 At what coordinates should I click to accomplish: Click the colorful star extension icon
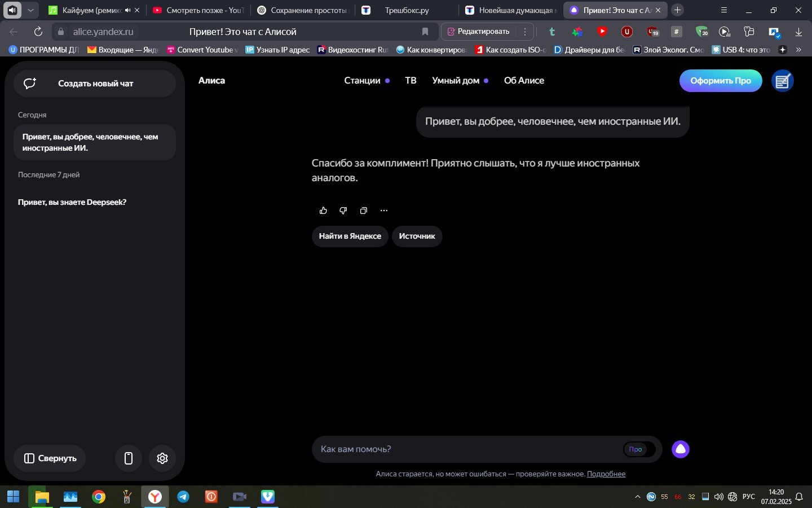pos(577,32)
